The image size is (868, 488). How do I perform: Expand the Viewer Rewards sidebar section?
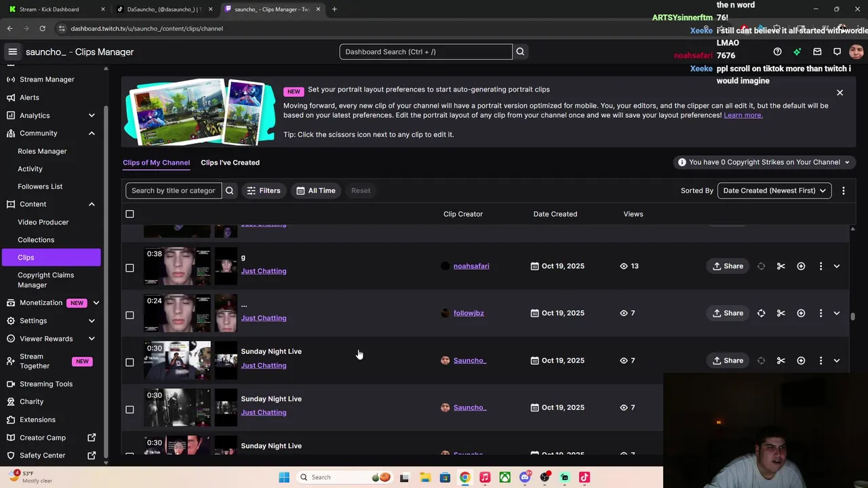click(x=92, y=338)
